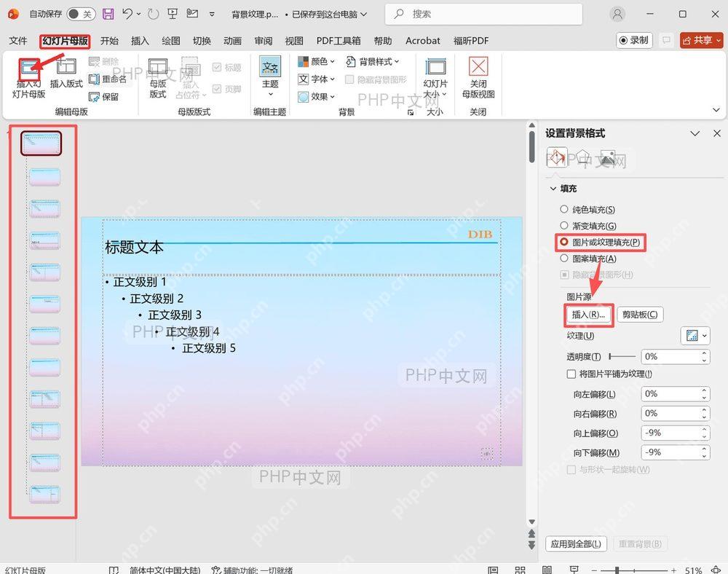Click status bar zoom slider
The height and width of the screenshot is (574, 728).
tap(634, 570)
